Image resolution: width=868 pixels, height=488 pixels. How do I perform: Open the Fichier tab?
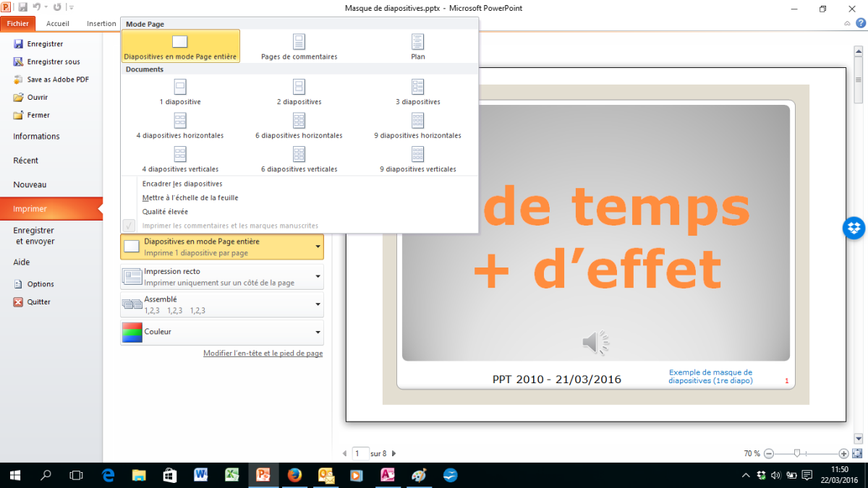click(x=18, y=23)
